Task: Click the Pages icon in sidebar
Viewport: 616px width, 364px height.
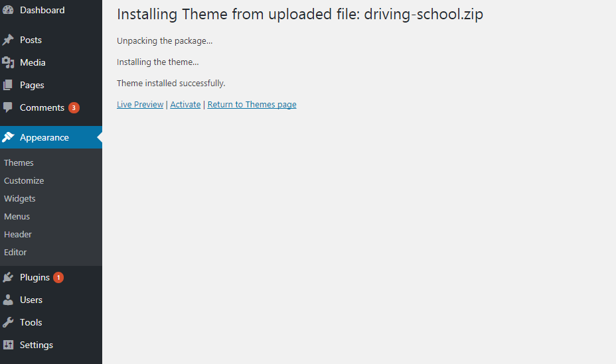Action: pyautogui.click(x=8, y=85)
